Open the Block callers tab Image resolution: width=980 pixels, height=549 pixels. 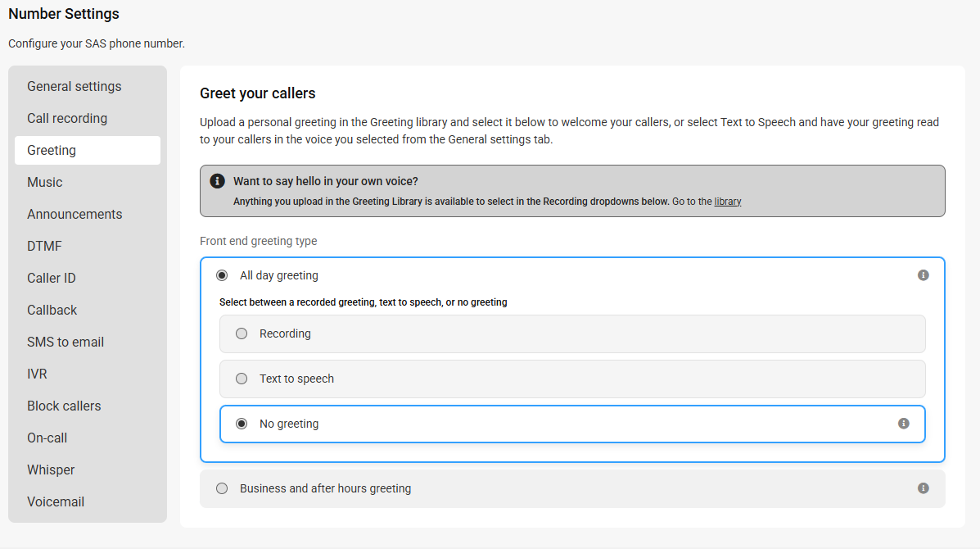[x=88, y=406]
